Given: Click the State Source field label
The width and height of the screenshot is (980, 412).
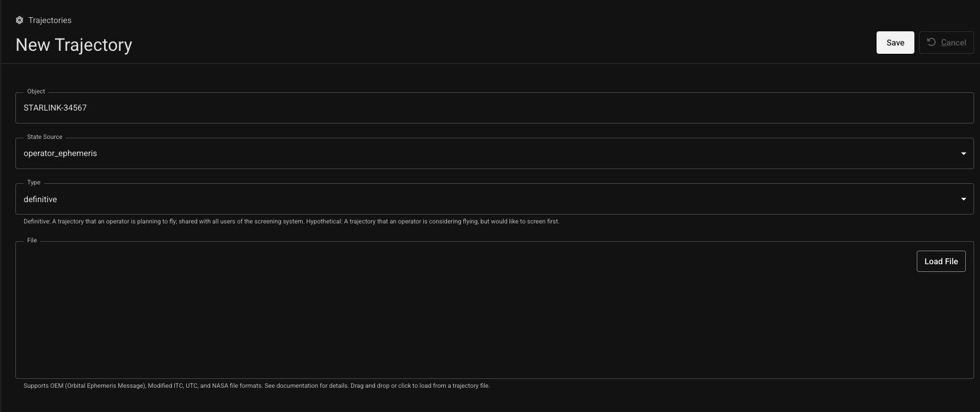Looking at the screenshot, I should (x=44, y=137).
